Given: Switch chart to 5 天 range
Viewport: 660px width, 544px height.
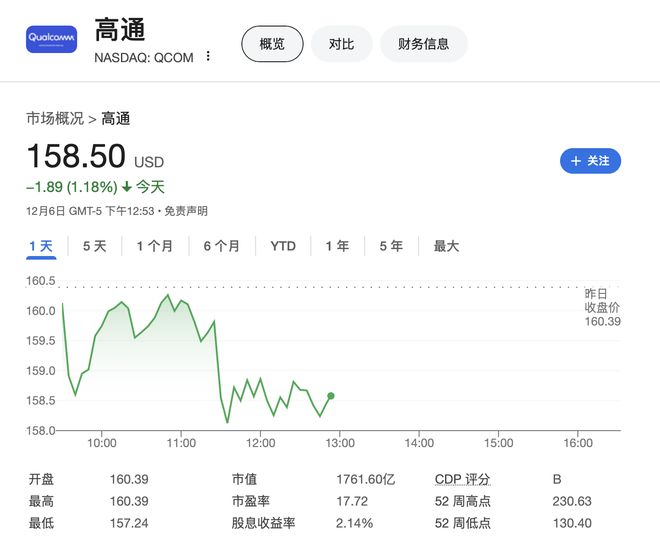Looking at the screenshot, I should tap(95, 246).
